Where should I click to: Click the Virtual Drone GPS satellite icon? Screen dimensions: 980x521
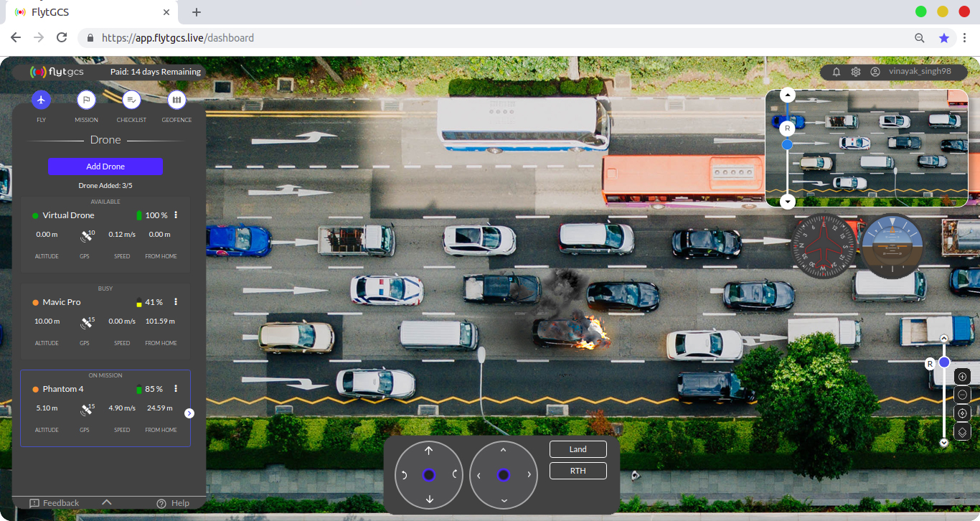click(x=86, y=235)
